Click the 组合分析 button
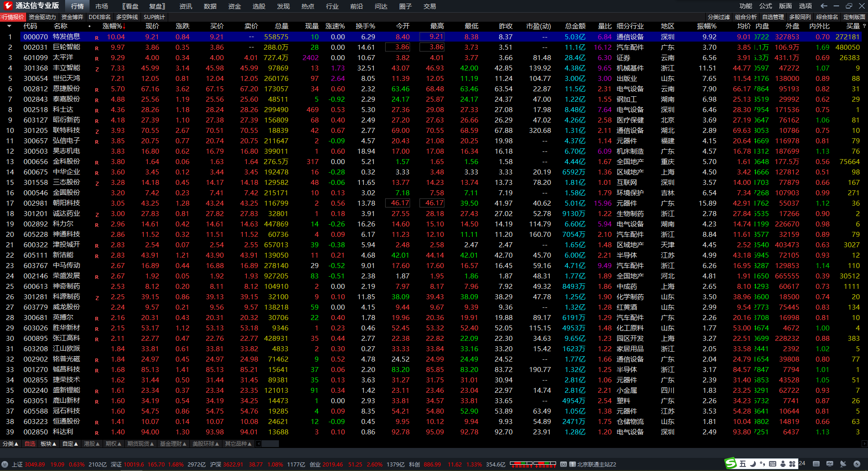The width and height of the screenshot is (868, 471). tap(746, 17)
